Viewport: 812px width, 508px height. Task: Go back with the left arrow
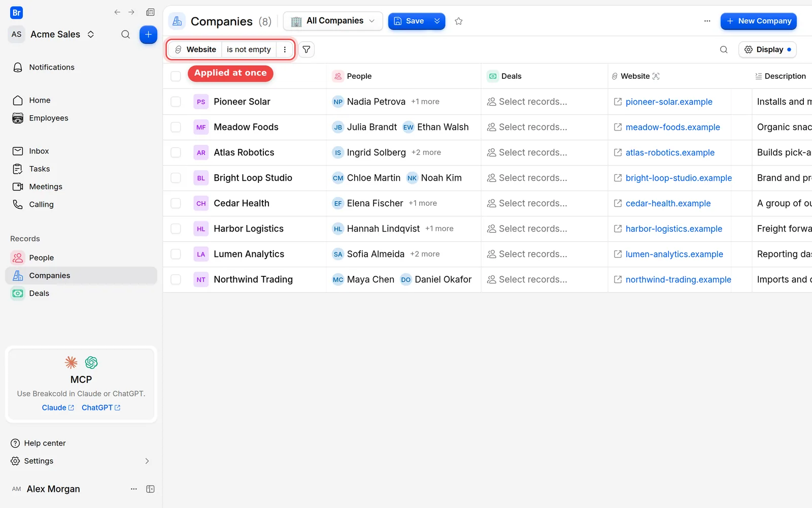pos(117,12)
